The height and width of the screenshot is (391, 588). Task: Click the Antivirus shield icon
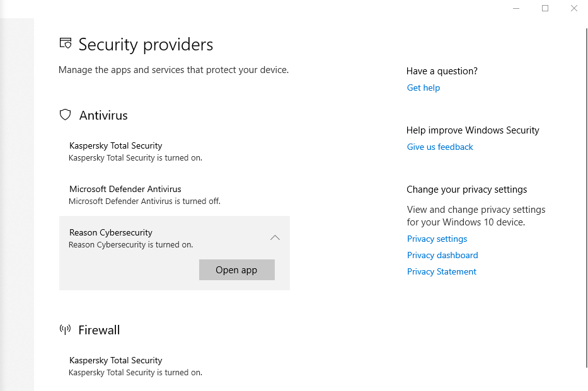65,115
